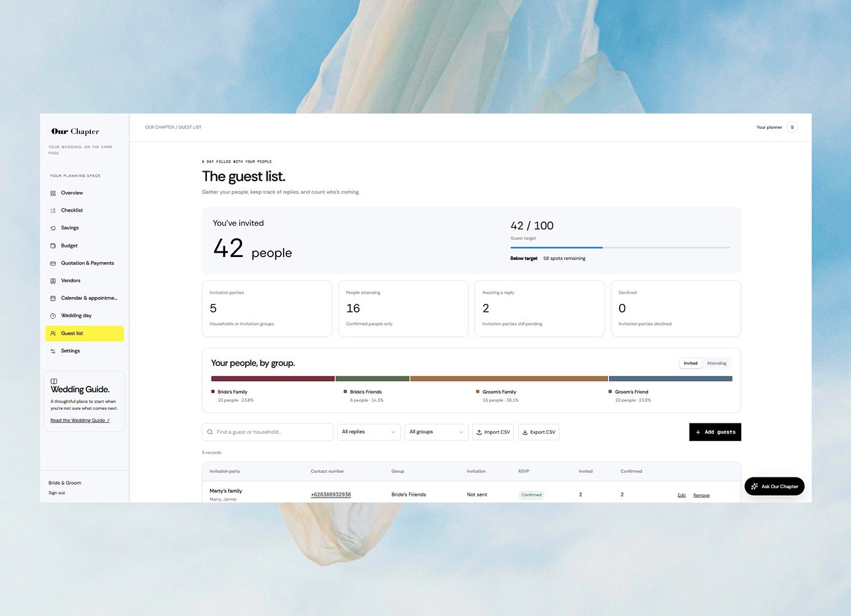Open the All groups dropdown
851x616 pixels.
coord(437,432)
